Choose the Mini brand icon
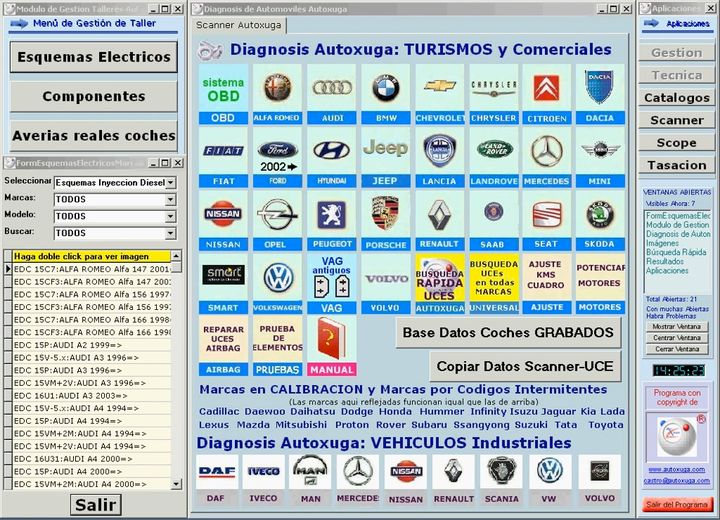This screenshot has width=720, height=520. (x=600, y=152)
